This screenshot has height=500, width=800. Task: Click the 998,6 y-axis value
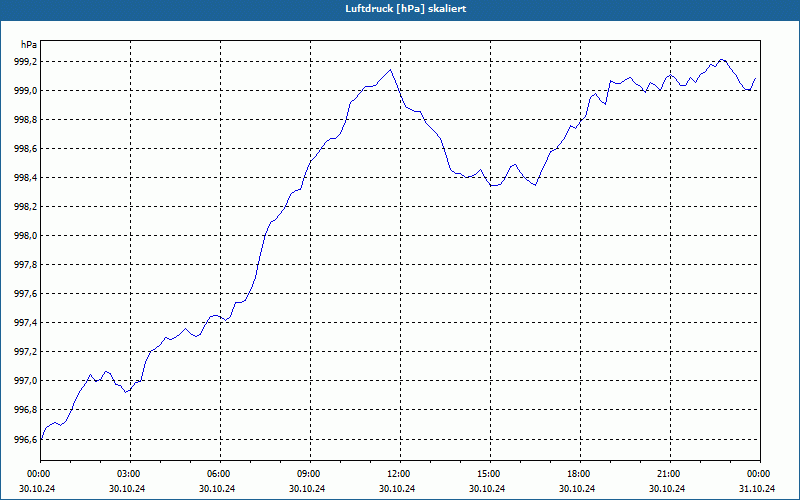(26, 149)
